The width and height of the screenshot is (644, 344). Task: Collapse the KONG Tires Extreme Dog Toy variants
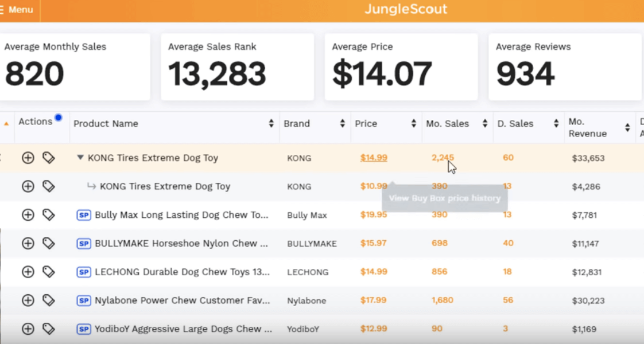click(80, 158)
